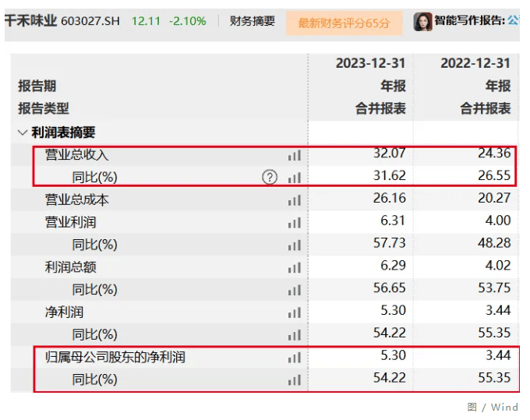530x420 pixels.
Task: Click the 报告期 row label
Action: point(37,86)
